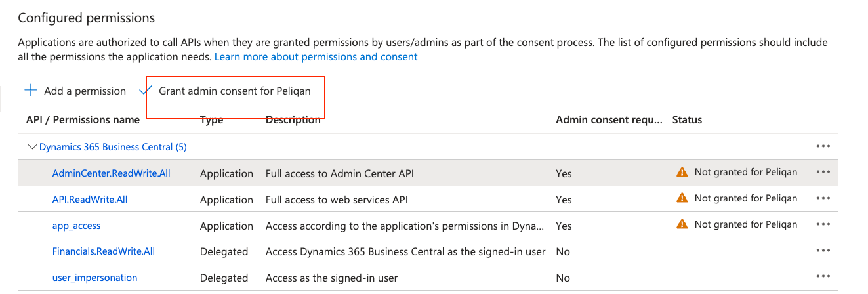Screen dimensions: 868x294
Task: Click 'Access as the signed-in user' description
Action: point(332,278)
